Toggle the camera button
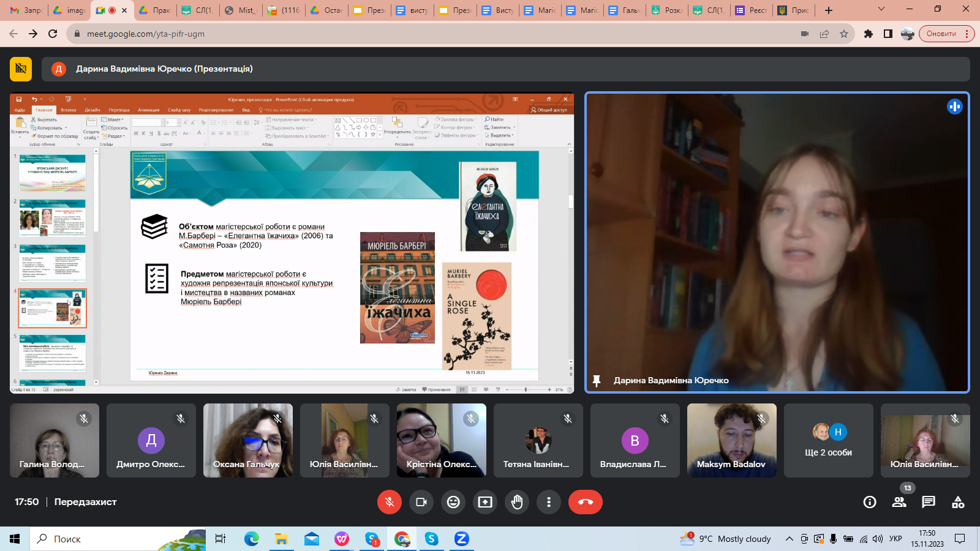 click(421, 502)
